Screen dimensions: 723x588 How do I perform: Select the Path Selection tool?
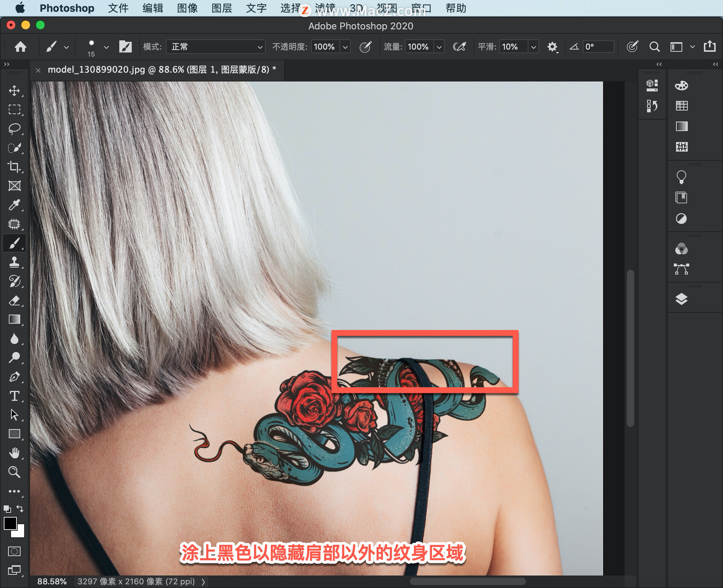coord(14,415)
